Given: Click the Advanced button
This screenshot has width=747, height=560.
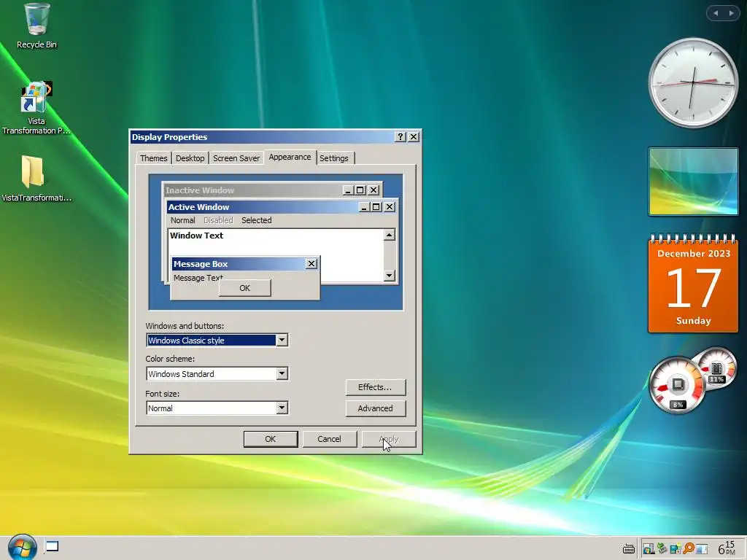Looking at the screenshot, I should point(376,408).
